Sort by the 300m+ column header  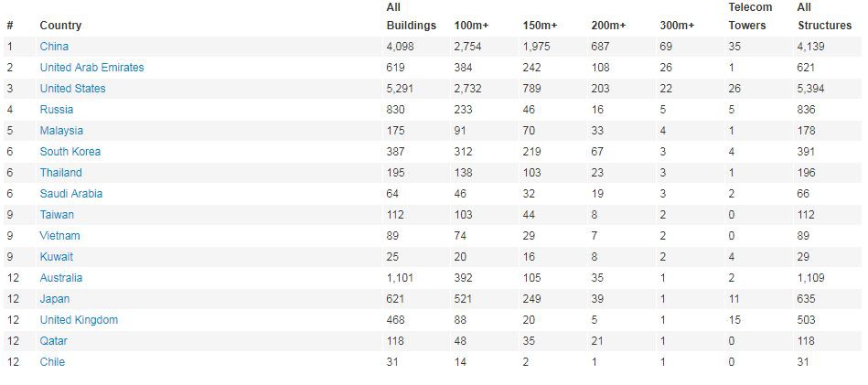click(x=677, y=26)
